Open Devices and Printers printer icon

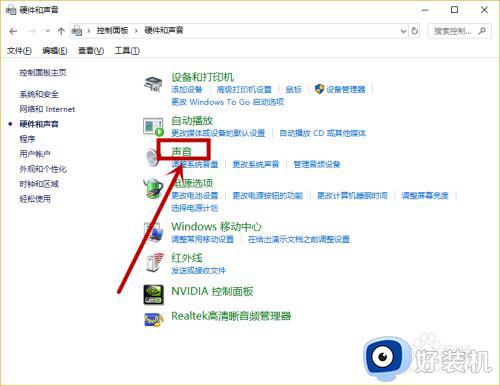pyautogui.click(x=153, y=83)
